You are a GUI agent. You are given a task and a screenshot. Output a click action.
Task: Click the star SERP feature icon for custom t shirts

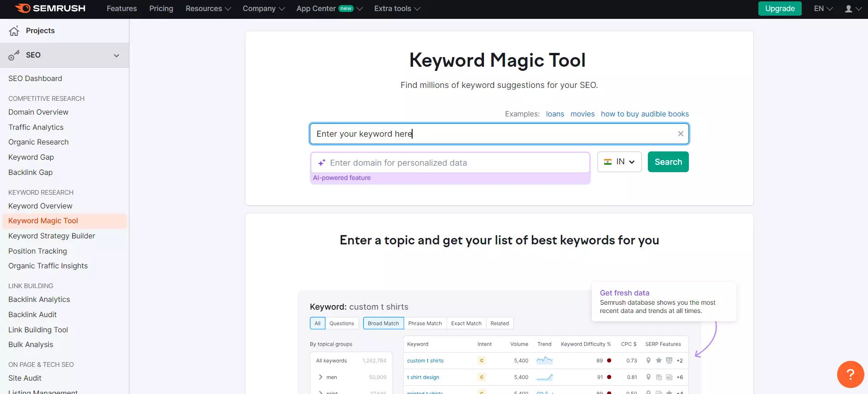pyautogui.click(x=659, y=360)
